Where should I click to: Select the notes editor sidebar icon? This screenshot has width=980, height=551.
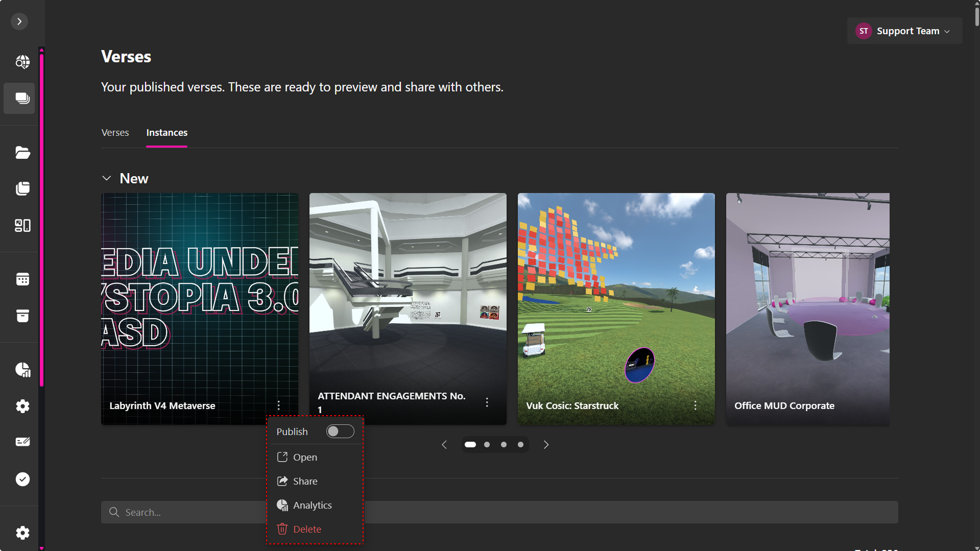pyautogui.click(x=22, y=441)
